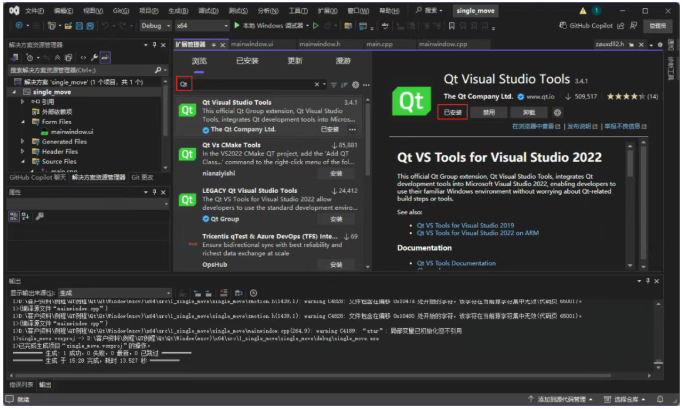Click the Undo arrow in the toolbar
The width and height of the screenshot is (683, 409).
coord(105,26)
